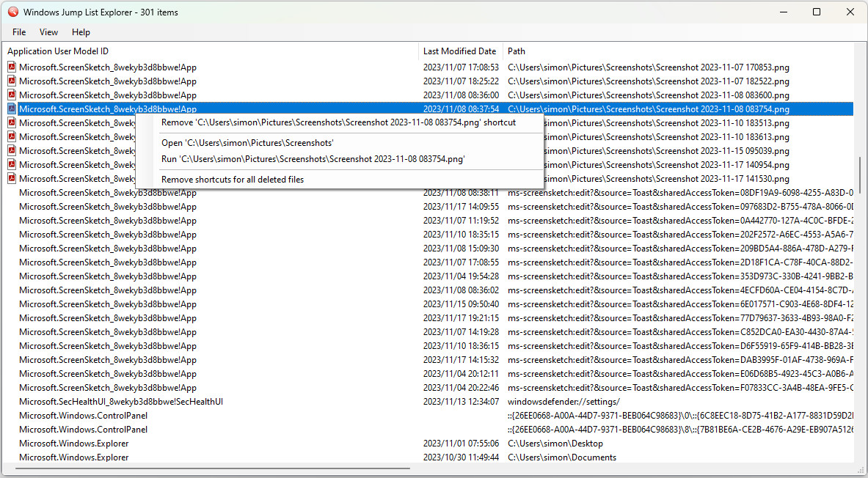Screen dimensions: 868x478
Task: Select row dated 2023/11/17 19:21:15
Action: 427,318
